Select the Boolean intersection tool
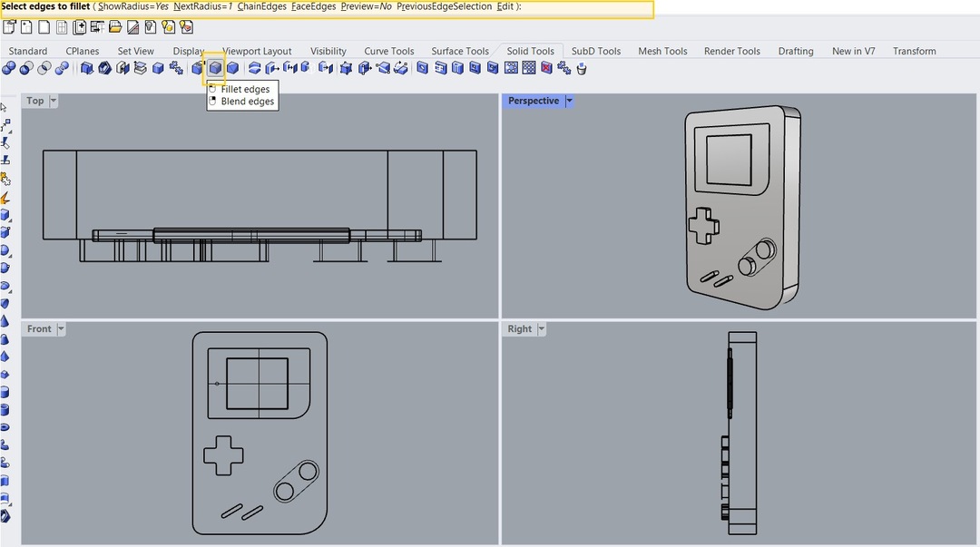This screenshot has width=980, height=547. 44,68
